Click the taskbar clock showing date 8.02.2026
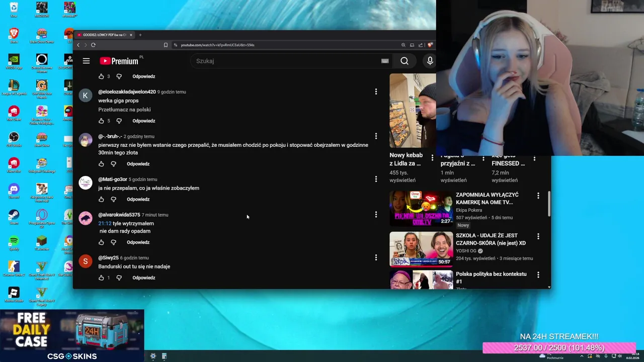This screenshot has width=644, height=362. tap(632, 356)
